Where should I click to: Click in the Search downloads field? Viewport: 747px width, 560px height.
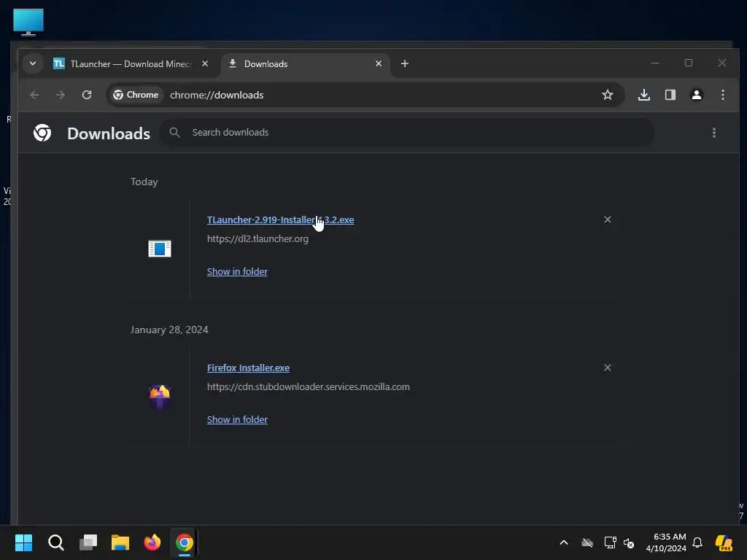(407, 133)
